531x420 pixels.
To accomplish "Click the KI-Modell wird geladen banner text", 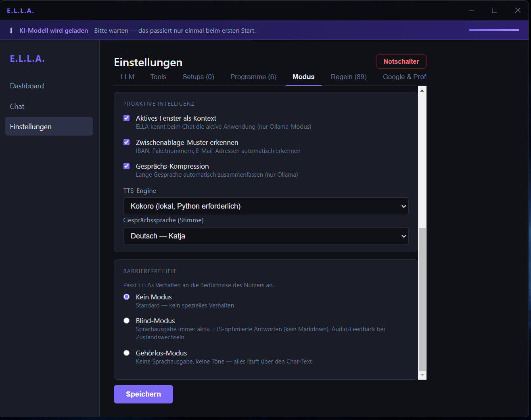I will [54, 31].
